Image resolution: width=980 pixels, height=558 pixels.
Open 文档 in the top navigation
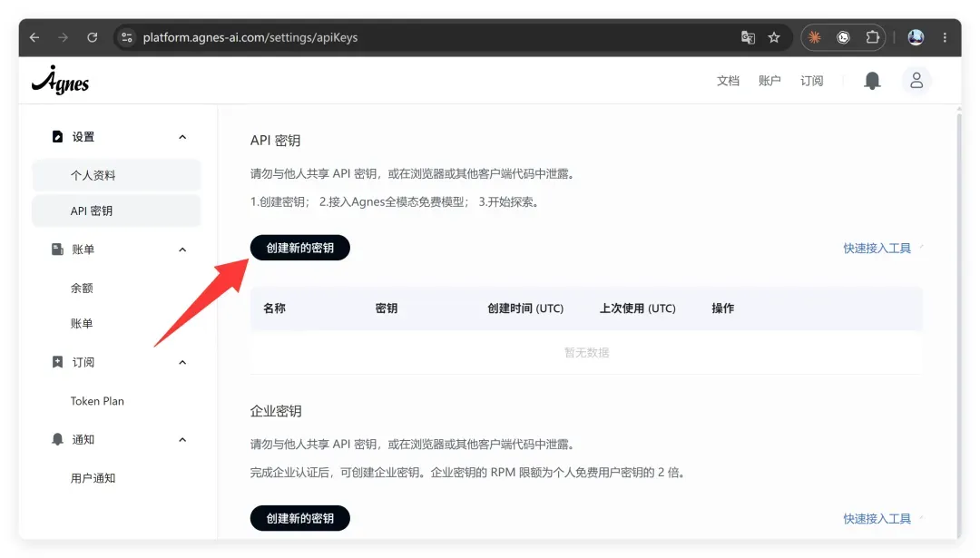pyautogui.click(x=728, y=81)
